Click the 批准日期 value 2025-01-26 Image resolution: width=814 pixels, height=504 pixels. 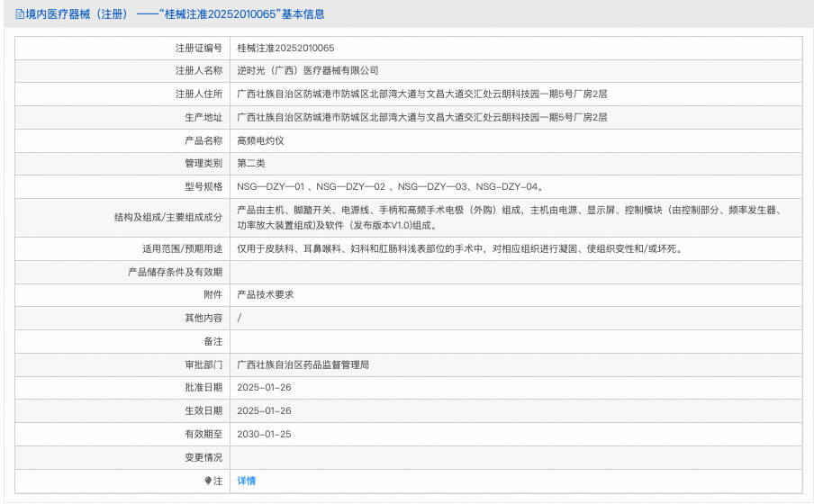264,388
